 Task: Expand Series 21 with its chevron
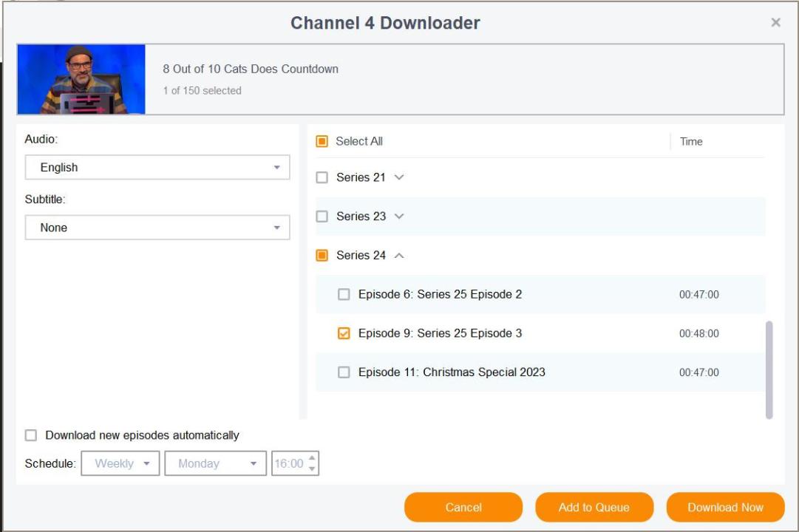tap(400, 177)
